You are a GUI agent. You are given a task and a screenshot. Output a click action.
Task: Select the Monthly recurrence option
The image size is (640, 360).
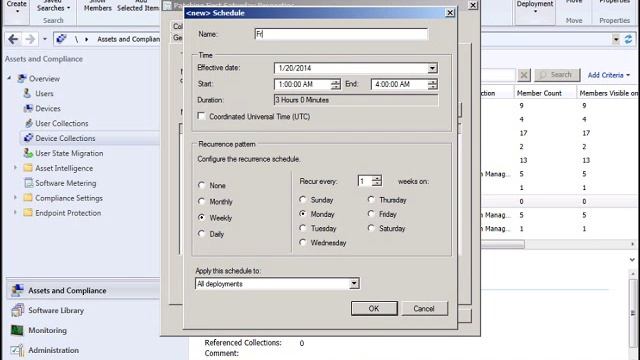click(201, 201)
